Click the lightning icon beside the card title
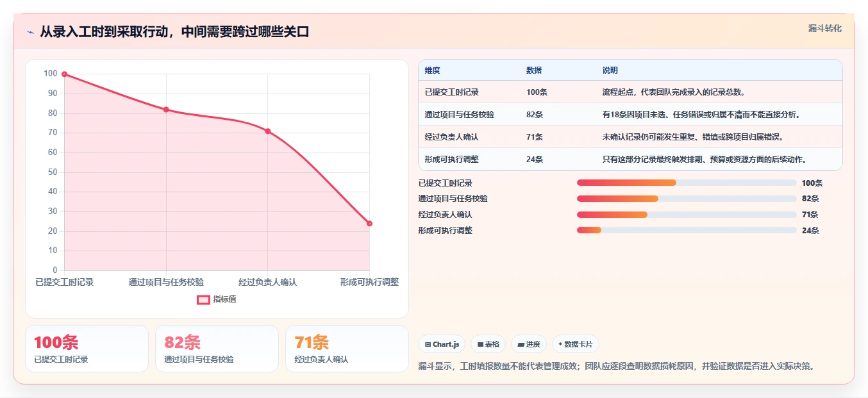 coord(30,32)
